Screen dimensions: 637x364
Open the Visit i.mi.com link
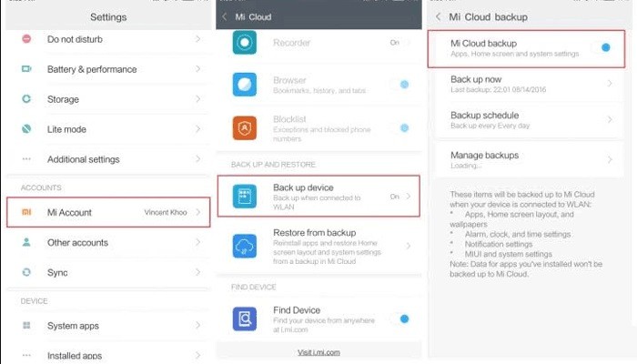pyautogui.click(x=318, y=352)
